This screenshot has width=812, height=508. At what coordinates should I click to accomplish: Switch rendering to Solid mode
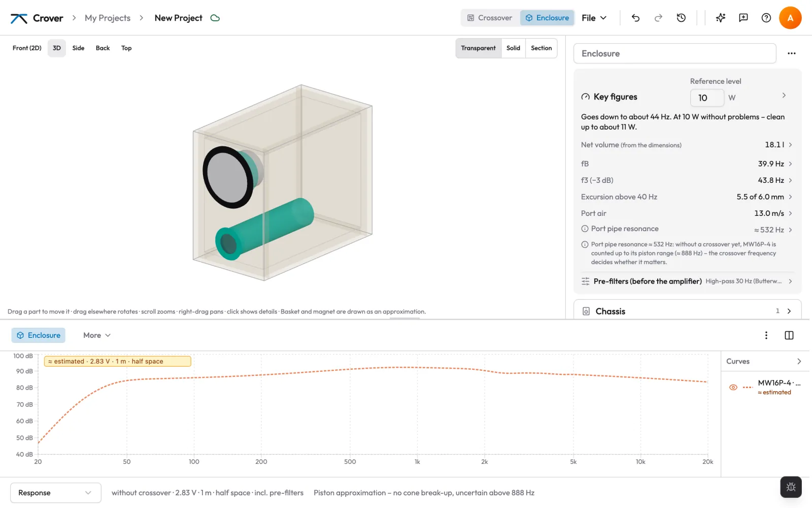513,48
